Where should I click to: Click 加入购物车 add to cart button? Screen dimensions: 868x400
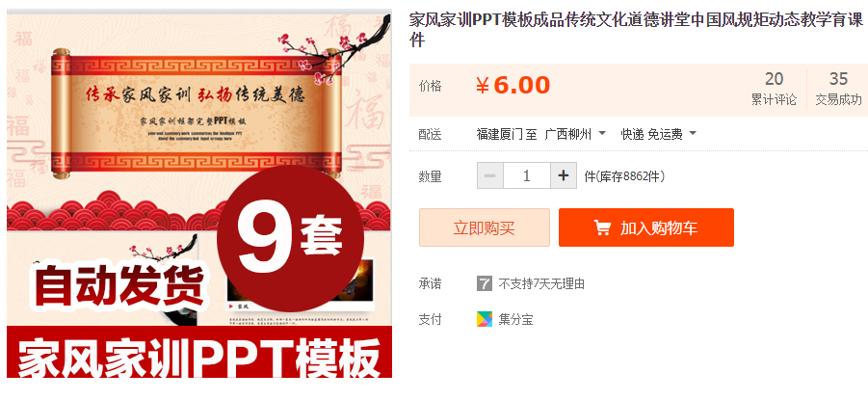click(x=646, y=227)
